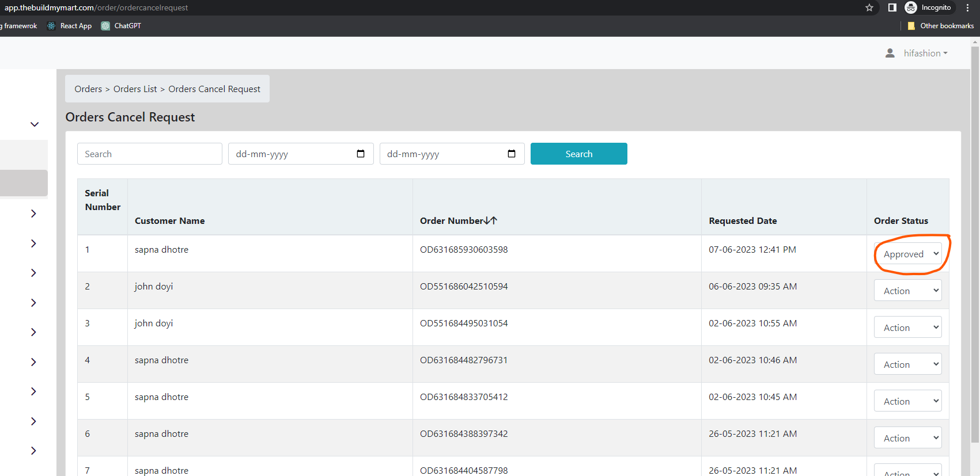Open Action dropdown for order OD631684388397342
This screenshot has width=980, height=476.
coord(908,438)
